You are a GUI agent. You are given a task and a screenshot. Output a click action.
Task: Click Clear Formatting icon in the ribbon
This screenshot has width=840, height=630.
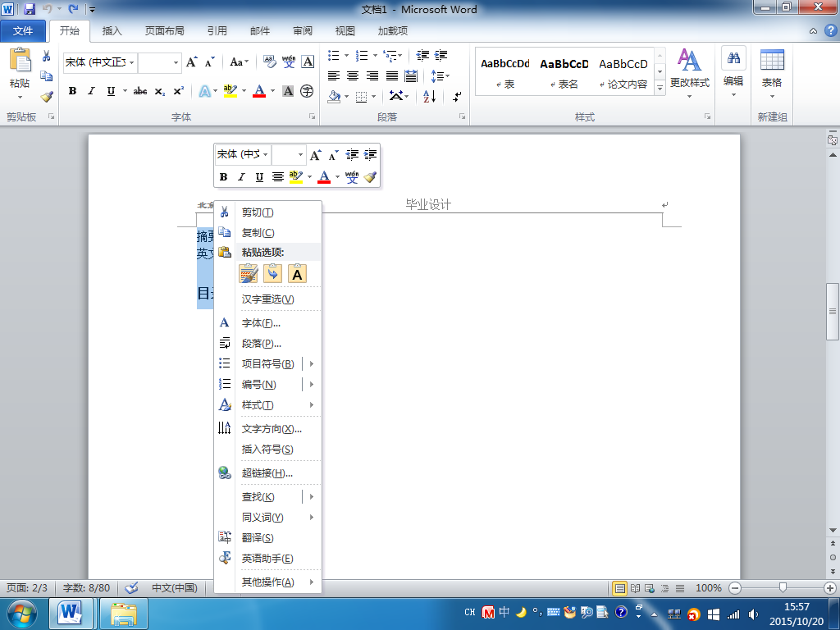(269, 62)
